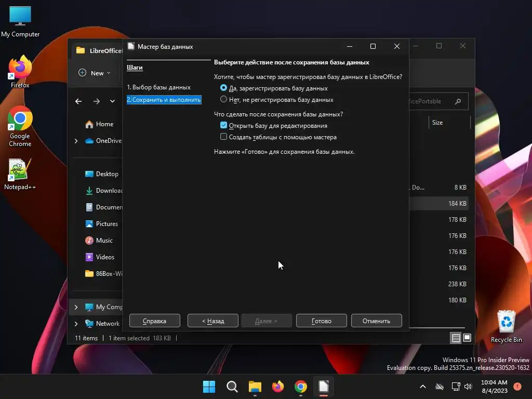Switch Explorer to large thumbnails view icon
This screenshot has width=532, height=399.
(467, 338)
